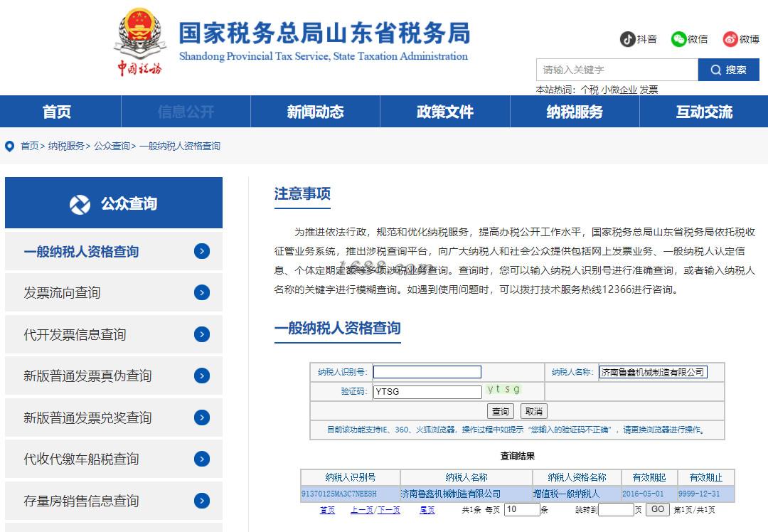Click result name 济南鲁鑫机械制造有限公司 cell
This screenshot has width=768, height=532.
[466, 494]
